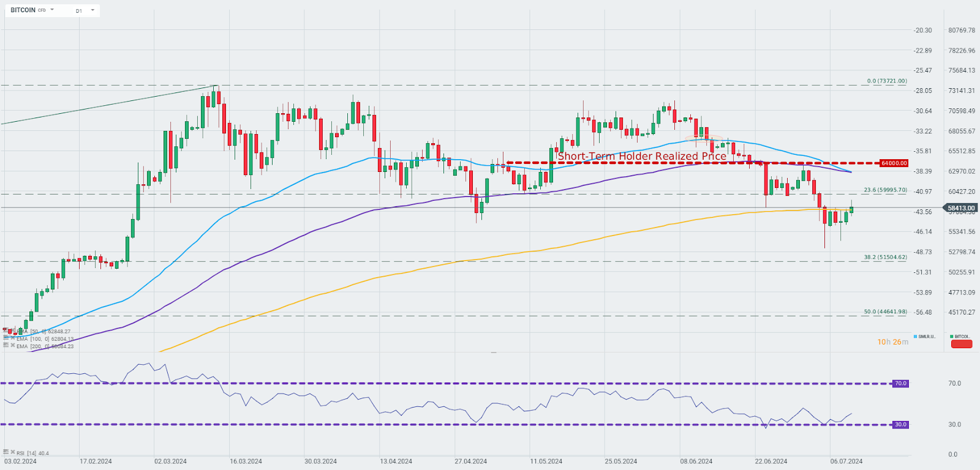
Task: Click the 22.06.2024 date on time axis
Action: pyautogui.click(x=771, y=461)
